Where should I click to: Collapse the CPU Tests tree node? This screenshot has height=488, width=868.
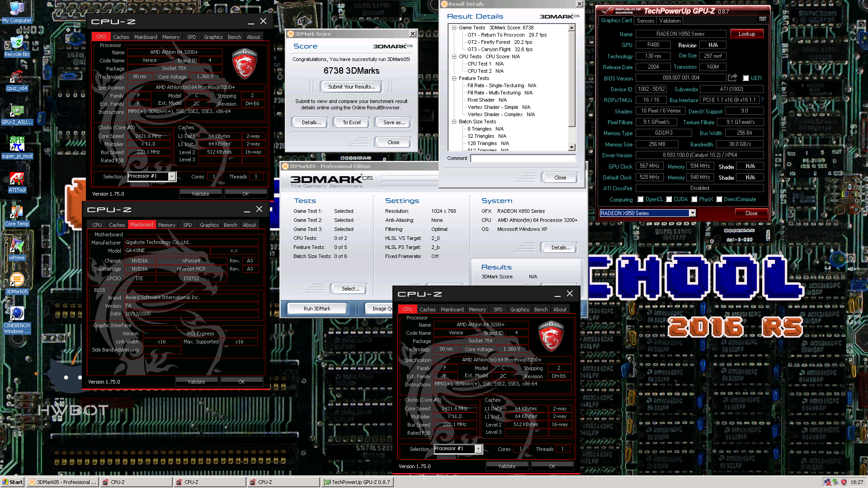click(454, 56)
